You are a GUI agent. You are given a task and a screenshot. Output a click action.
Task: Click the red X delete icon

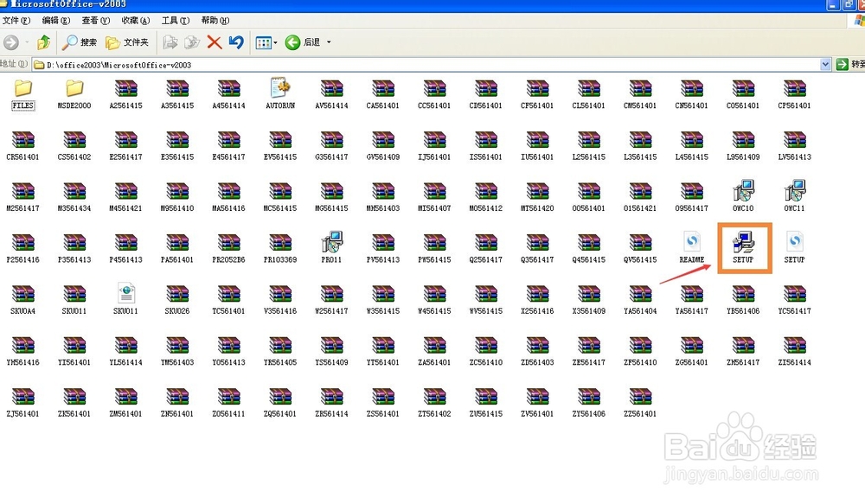click(x=214, y=41)
